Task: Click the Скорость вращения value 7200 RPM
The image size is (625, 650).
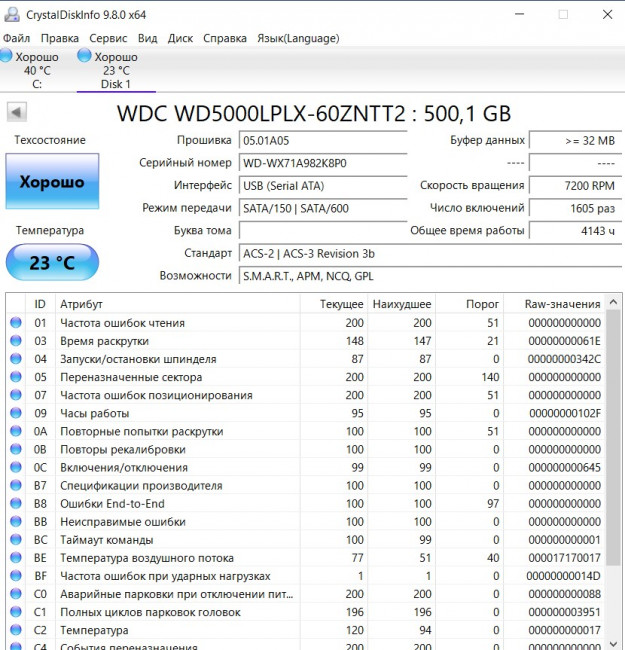Action: (x=575, y=186)
